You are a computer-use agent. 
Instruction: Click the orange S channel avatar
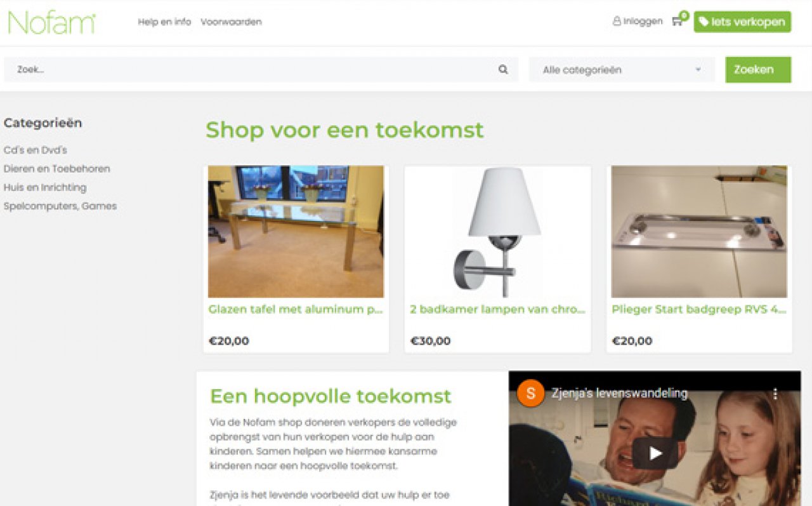[530, 393]
